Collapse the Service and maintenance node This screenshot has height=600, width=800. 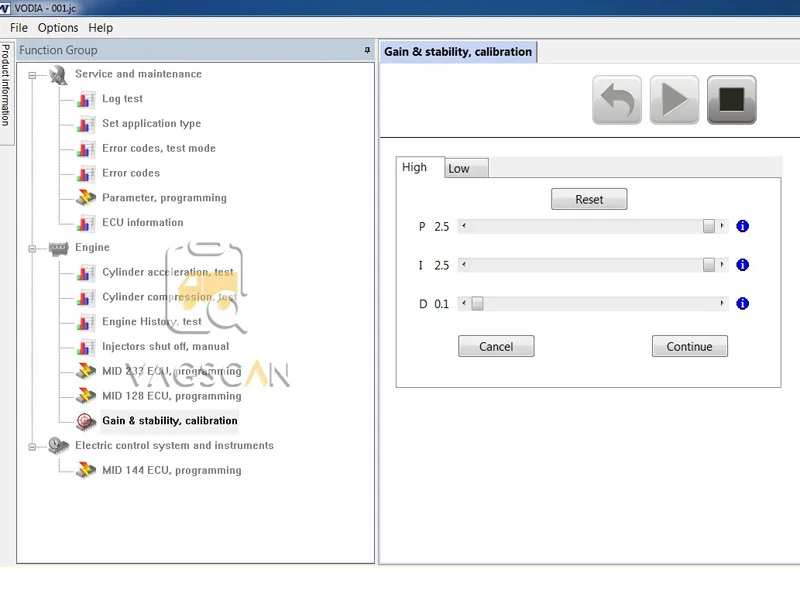(x=32, y=76)
